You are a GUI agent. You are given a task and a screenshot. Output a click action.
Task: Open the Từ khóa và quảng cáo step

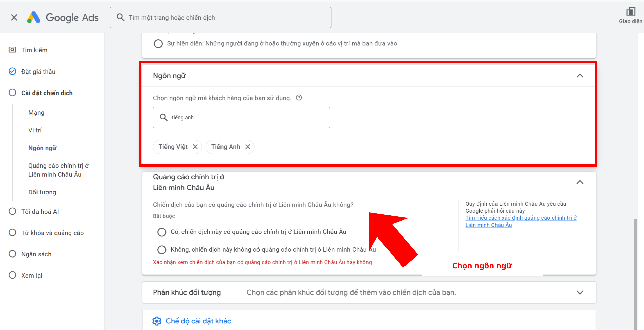click(x=52, y=233)
